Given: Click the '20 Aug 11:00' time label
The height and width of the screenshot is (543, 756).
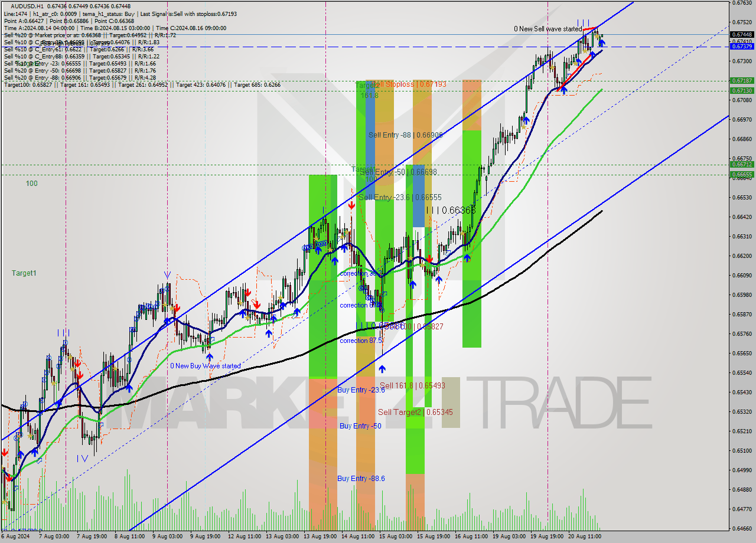Looking at the screenshot, I should pos(585,537).
